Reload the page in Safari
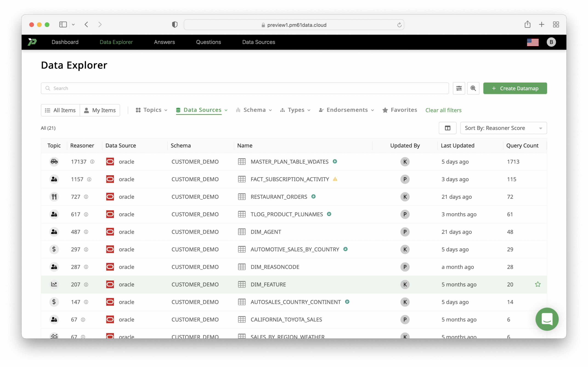This screenshot has height=367, width=588. [399, 25]
